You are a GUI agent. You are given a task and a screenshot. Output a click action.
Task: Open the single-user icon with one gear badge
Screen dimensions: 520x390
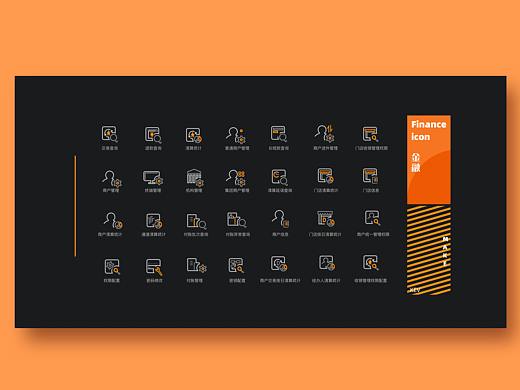tap(112, 178)
